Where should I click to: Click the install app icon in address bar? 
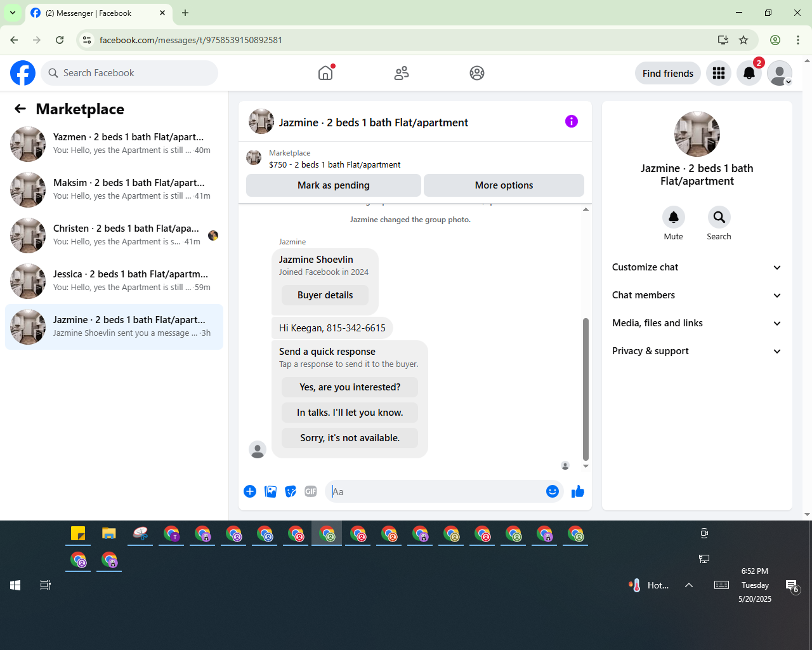click(x=723, y=40)
